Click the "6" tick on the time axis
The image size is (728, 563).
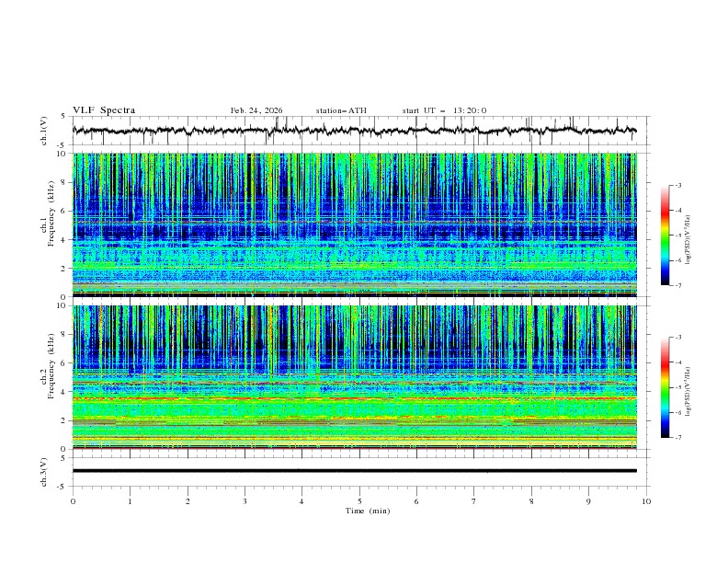coord(416,501)
